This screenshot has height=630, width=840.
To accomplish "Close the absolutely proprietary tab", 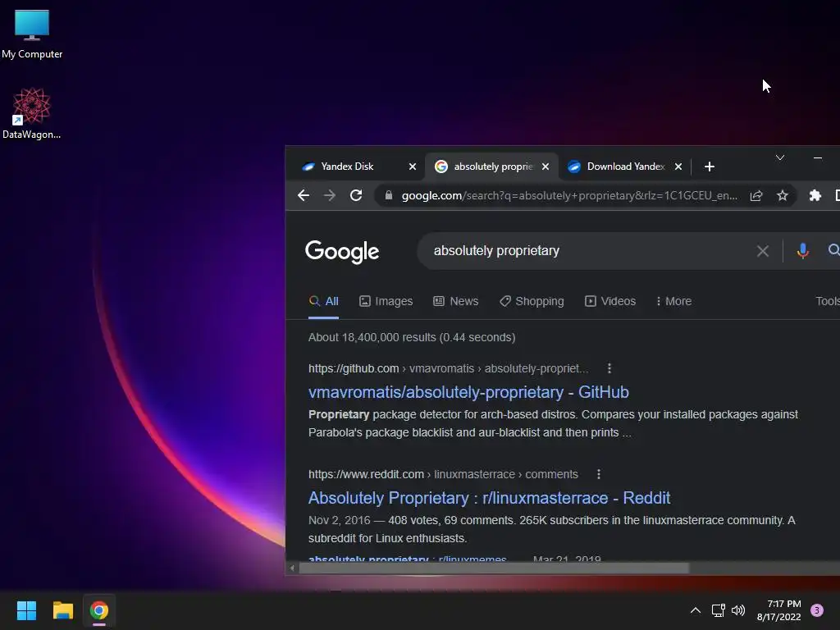I will (545, 167).
